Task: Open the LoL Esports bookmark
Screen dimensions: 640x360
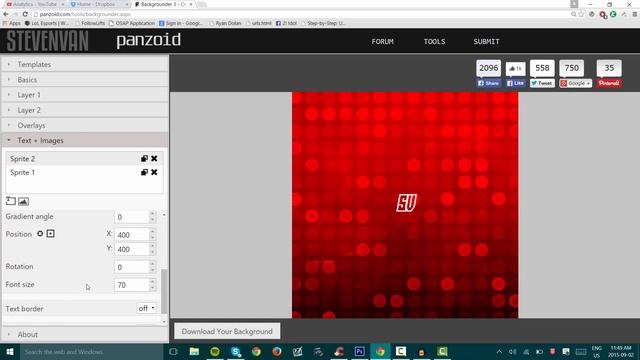Action: point(47,23)
